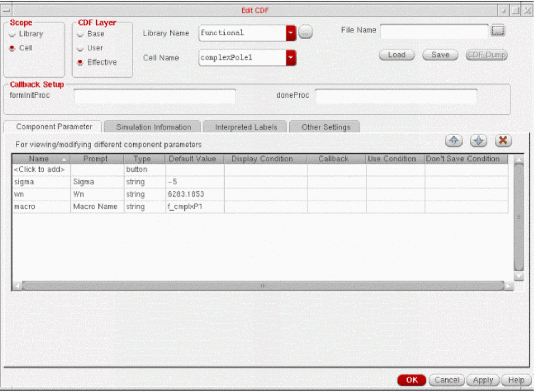Browse for file next to File Name
Screen dimensions: 534x392
[x=498, y=30]
